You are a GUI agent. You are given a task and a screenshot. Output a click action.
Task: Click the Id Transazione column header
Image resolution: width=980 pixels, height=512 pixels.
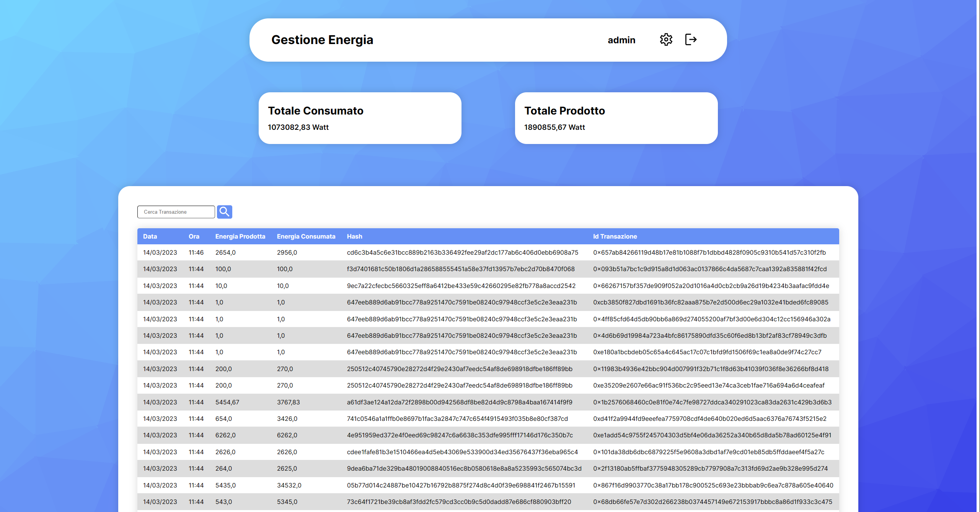[x=615, y=236]
